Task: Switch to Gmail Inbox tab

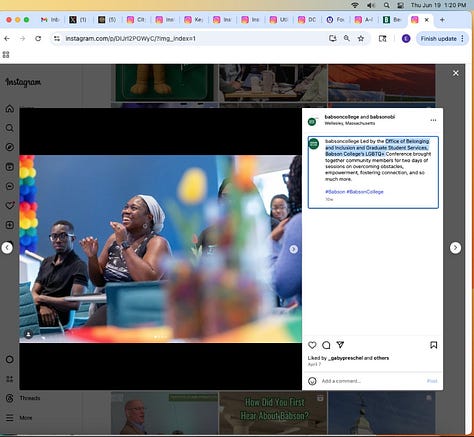Action: pyautogui.click(x=50, y=20)
